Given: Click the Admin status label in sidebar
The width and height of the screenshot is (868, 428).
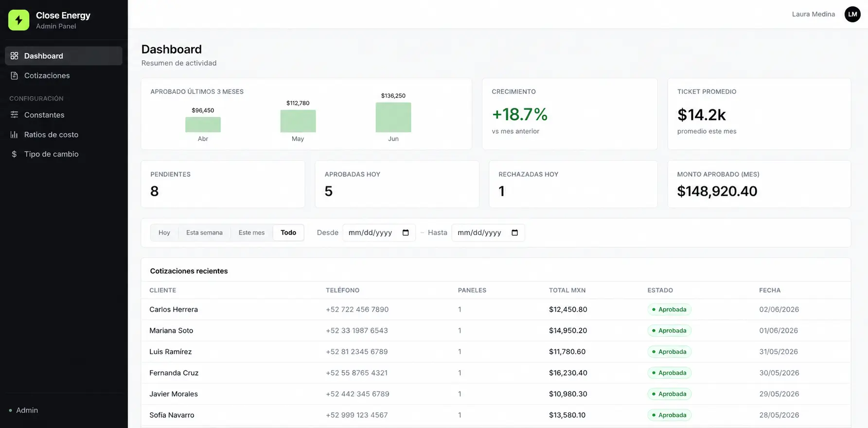Looking at the screenshot, I should click(27, 411).
